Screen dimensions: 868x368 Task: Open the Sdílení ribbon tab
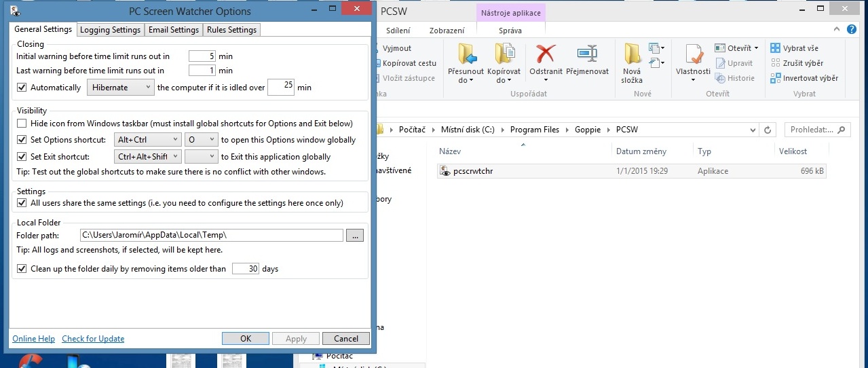point(398,31)
